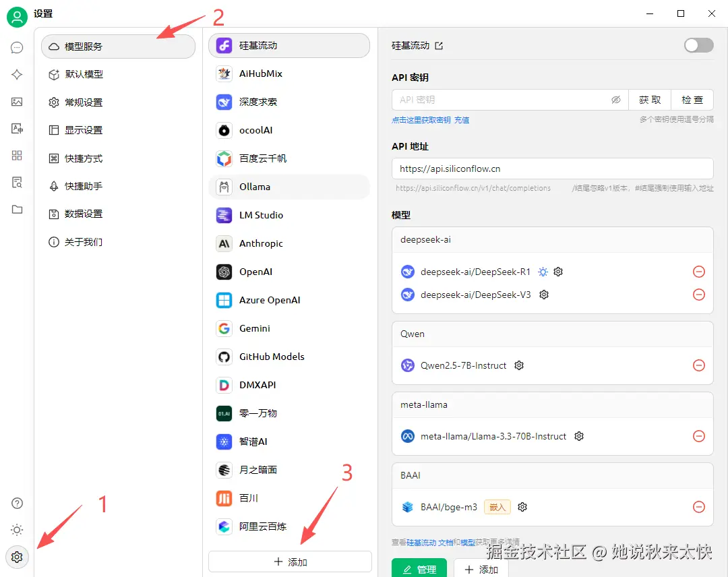The height and width of the screenshot is (577, 728).
Task: Select the 零一万物 provider
Action: coord(289,413)
